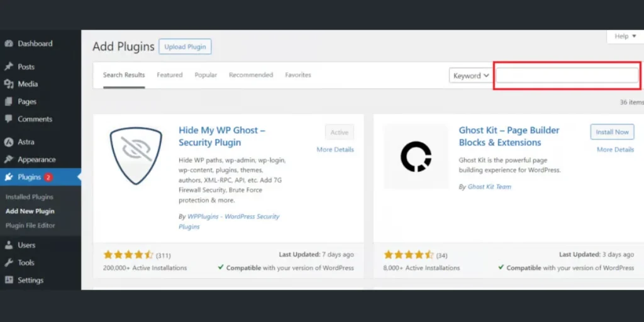Go to Installed Plugins submenu
The image size is (644, 322).
30,197
